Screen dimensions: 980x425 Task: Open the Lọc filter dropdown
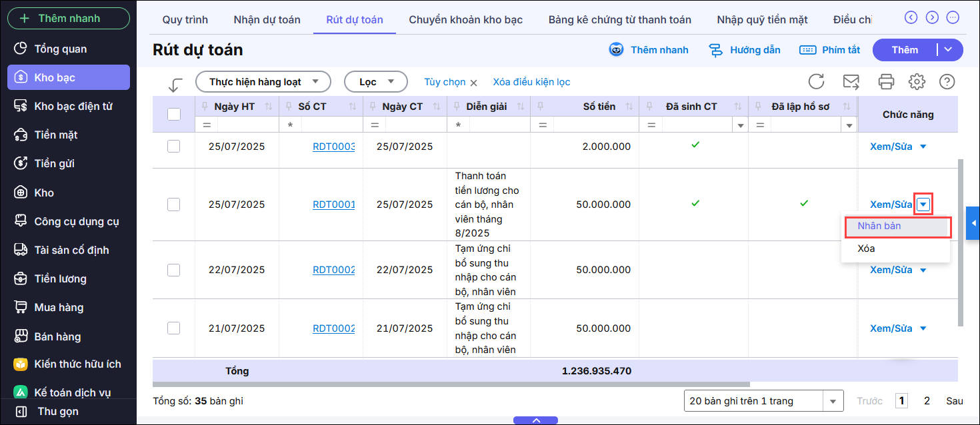tap(375, 82)
